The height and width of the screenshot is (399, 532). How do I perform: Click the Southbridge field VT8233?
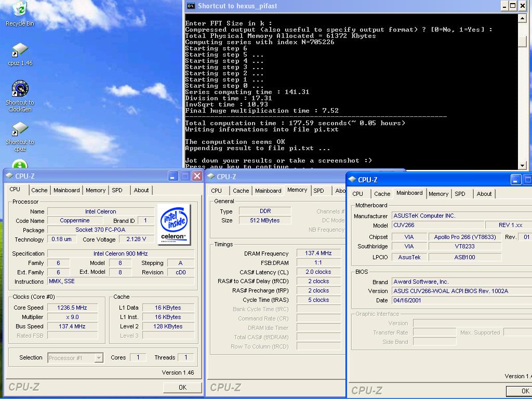[x=465, y=246]
